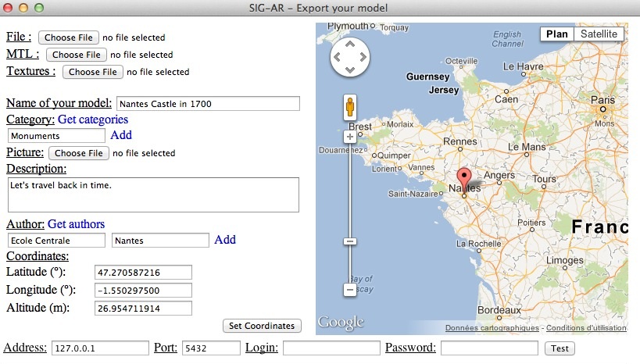The width and height of the screenshot is (640, 364).
Task: Click the Port field with 5432
Action: 211,348
